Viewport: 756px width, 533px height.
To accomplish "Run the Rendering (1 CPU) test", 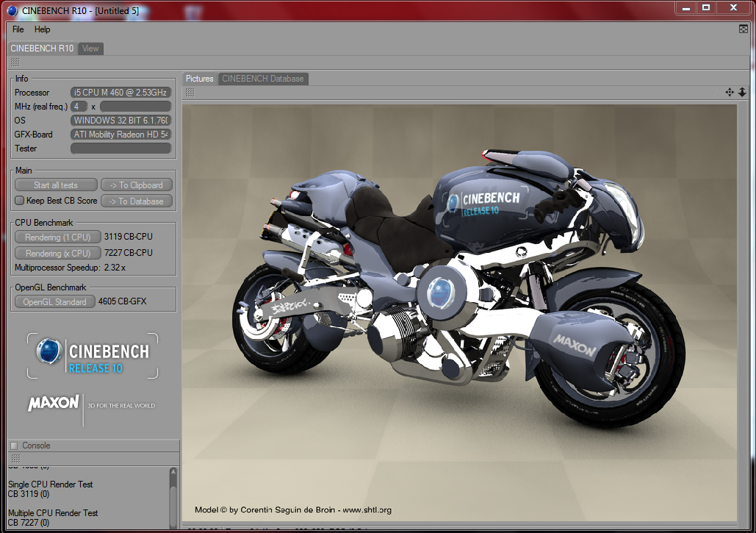I will point(58,237).
